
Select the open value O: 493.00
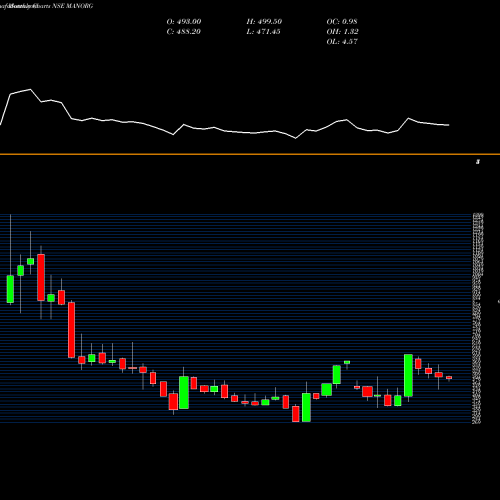(184, 22)
